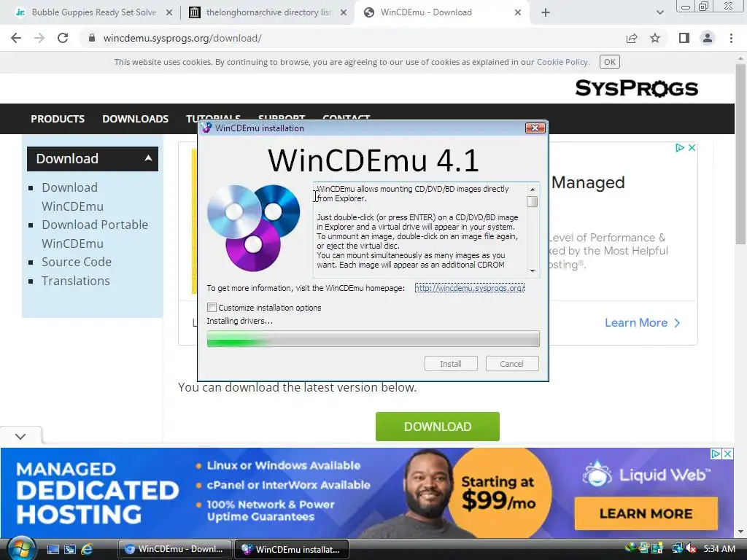Image resolution: width=747 pixels, height=560 pixels.
Task: Close the bottom banner ad
Action: pyautogui.click(x=727, y=454)
